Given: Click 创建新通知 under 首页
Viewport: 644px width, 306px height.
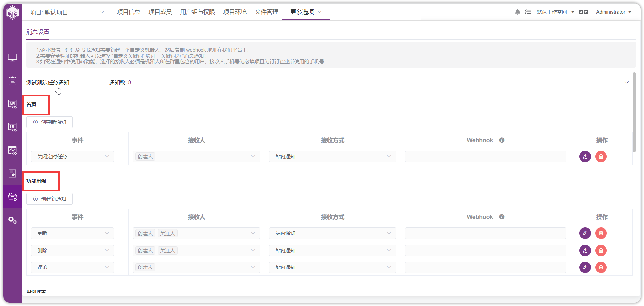Looking at the screenshot, I should pos(49,122).
